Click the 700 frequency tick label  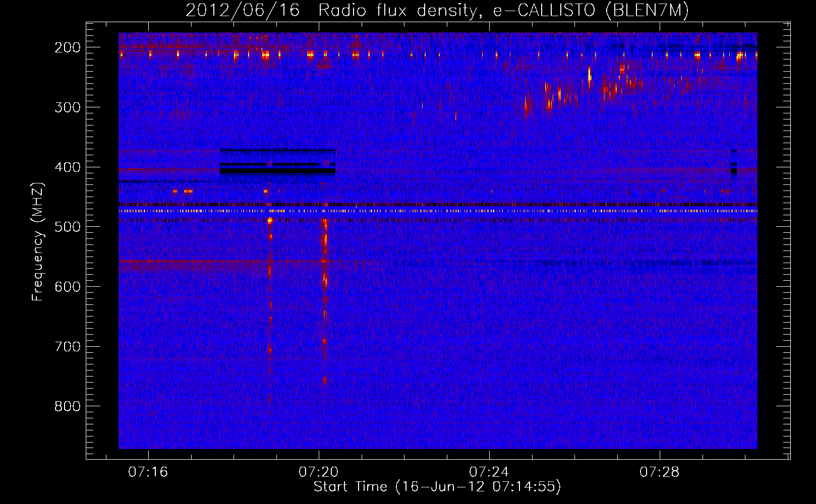tap(67, 347)
